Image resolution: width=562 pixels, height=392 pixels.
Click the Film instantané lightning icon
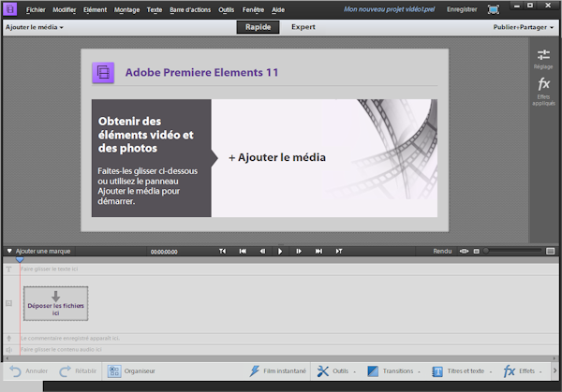(x=255, y=371)
